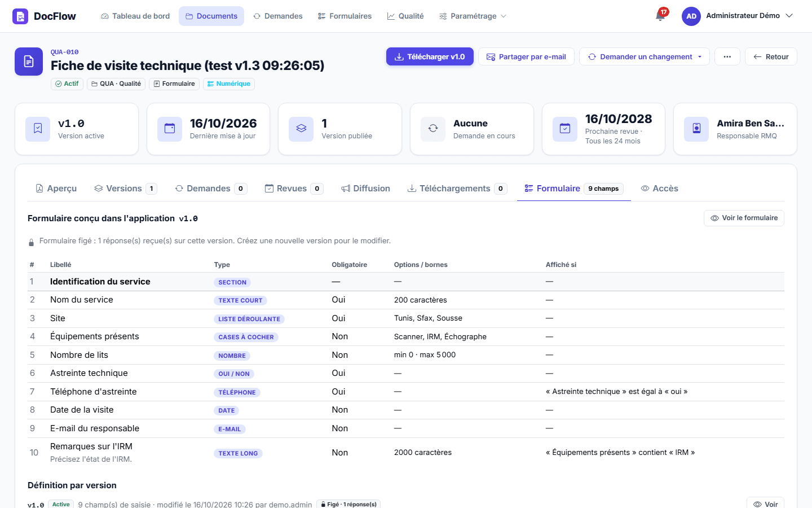Viewport: 812px width, 508px height.
Task: Switch to the Aperçu tab
Action: click(56, 189)
